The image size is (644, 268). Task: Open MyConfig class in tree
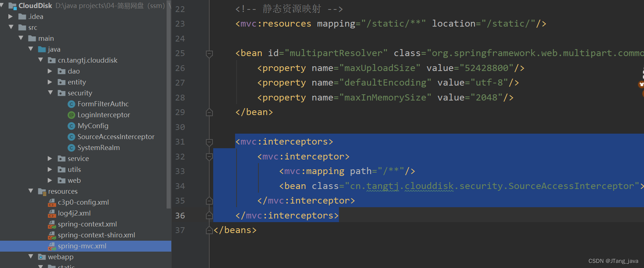pos(93,126)
